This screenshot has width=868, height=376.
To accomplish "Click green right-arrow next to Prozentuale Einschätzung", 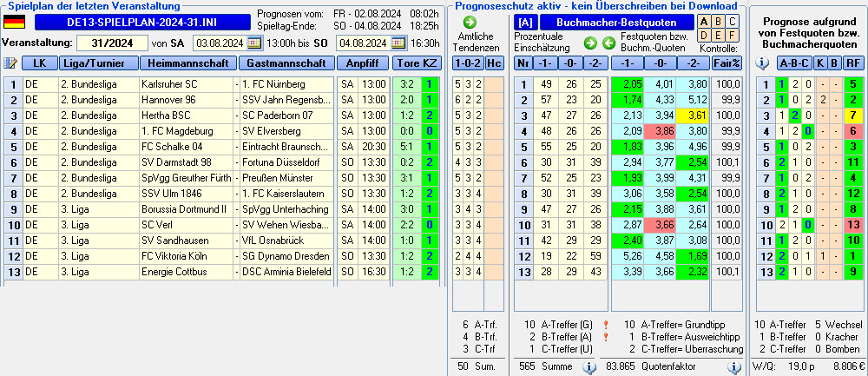I will 590,43.
